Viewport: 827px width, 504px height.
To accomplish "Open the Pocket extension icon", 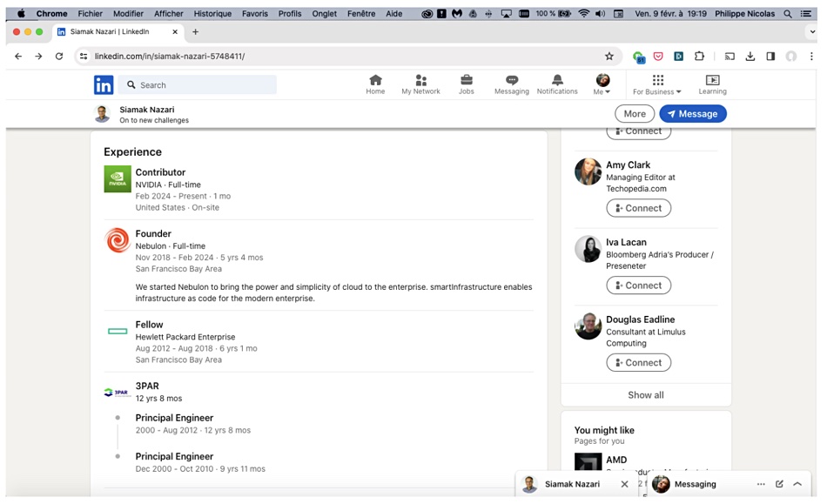I will pos(658,56).
